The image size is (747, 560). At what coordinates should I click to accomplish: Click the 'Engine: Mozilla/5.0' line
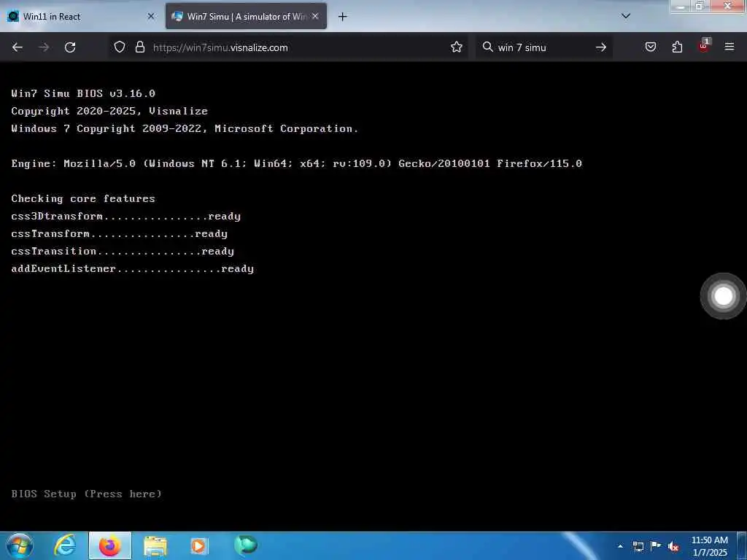click(296, 163)
